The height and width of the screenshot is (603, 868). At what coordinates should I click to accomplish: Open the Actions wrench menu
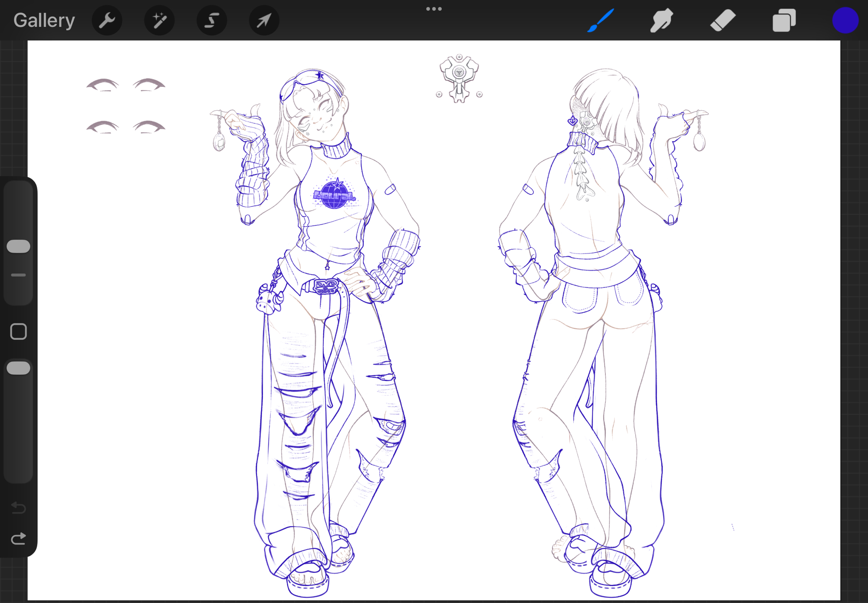click(x=107, y=20)
